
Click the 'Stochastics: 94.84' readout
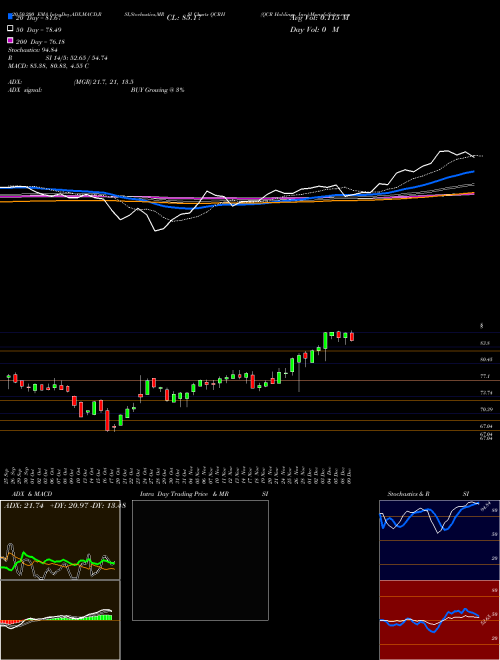32,50
